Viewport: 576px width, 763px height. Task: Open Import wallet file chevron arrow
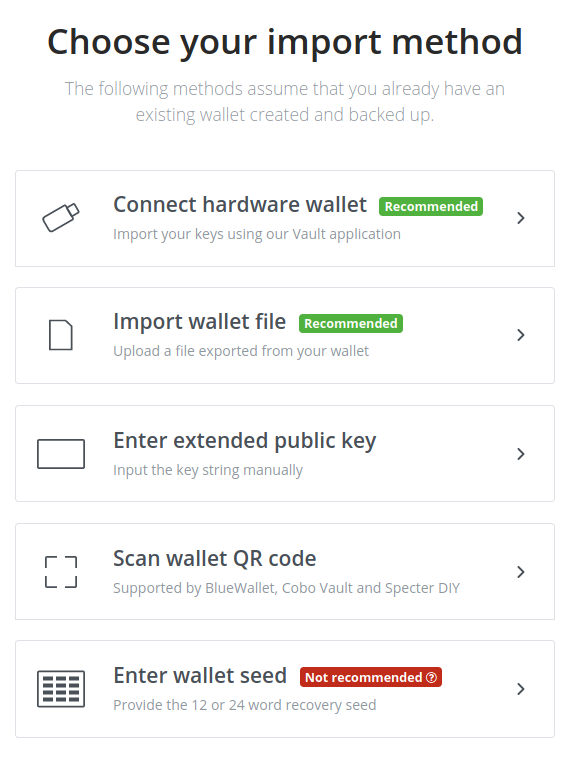[x=521, y=335]
